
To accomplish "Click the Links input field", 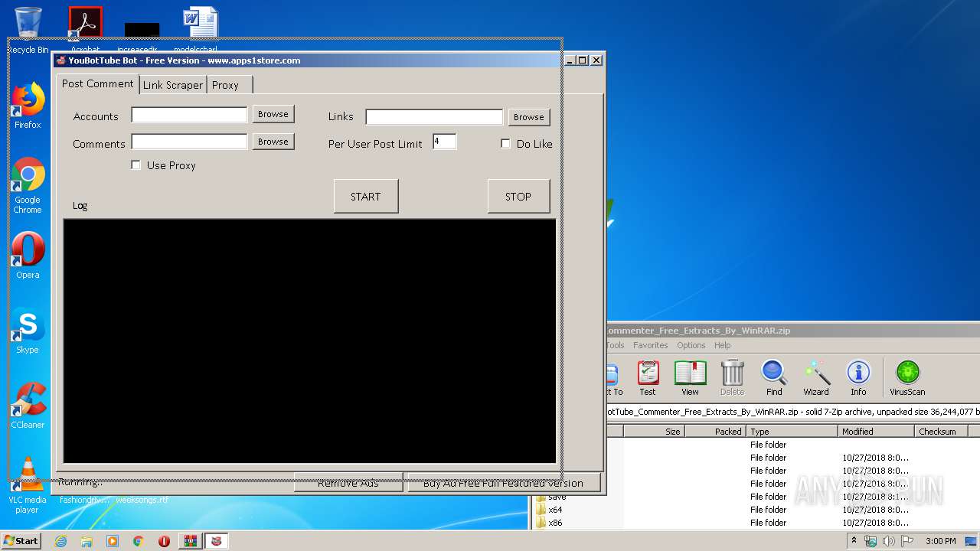I will click(x=434, y=117).
